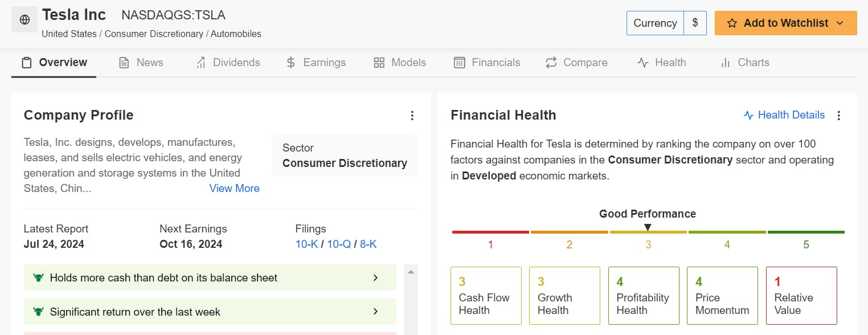
Task: Click the NASDAQGS:TSLA ticker text
Action: (x=174, y=15)
